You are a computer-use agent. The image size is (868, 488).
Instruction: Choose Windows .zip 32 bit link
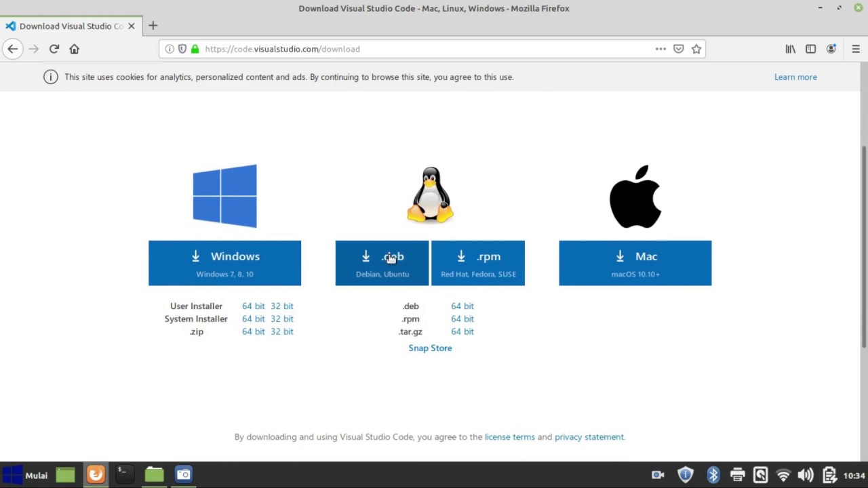tap(282, 331)
